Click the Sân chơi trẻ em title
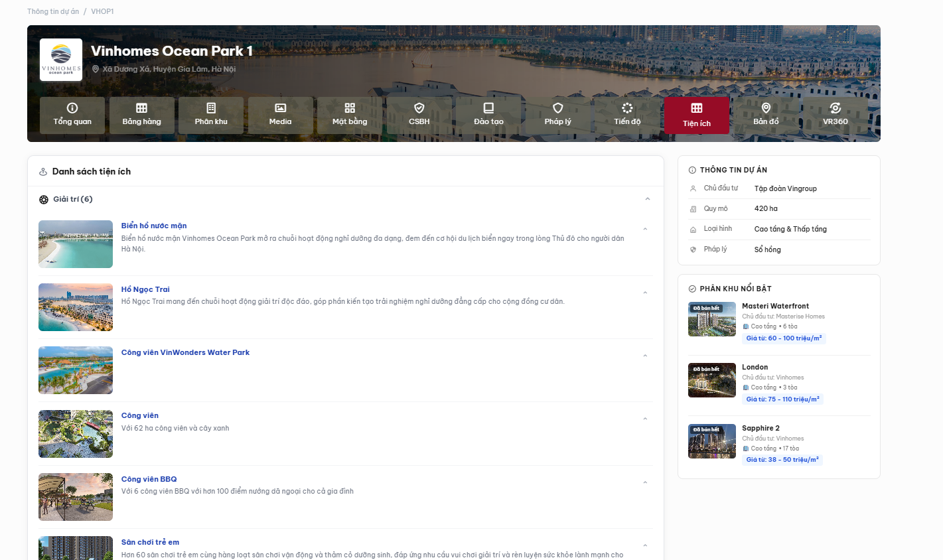The image size is (943, 560). coord(150,542)
